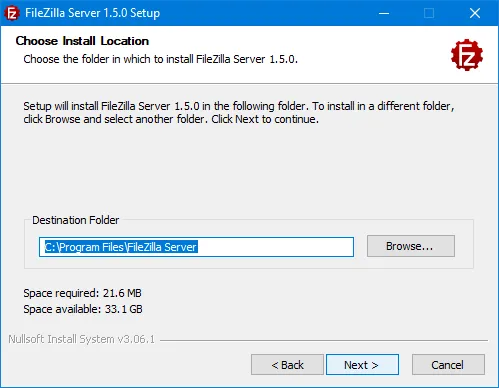The height and width of the screenshot is (388, 499).
Task: Click the greyed-out maximize window button
Action: coord(429,13)
